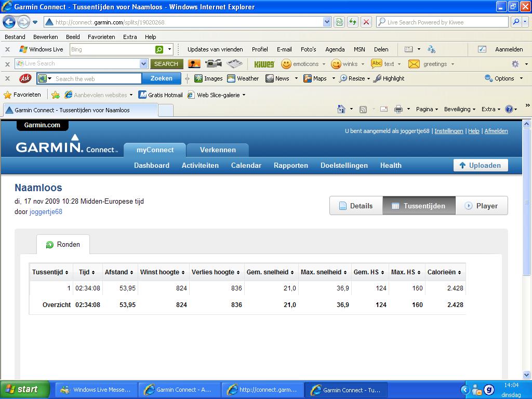
Task: Open the recent pages dropdown arrow
Action: click(x=35, y=22)
